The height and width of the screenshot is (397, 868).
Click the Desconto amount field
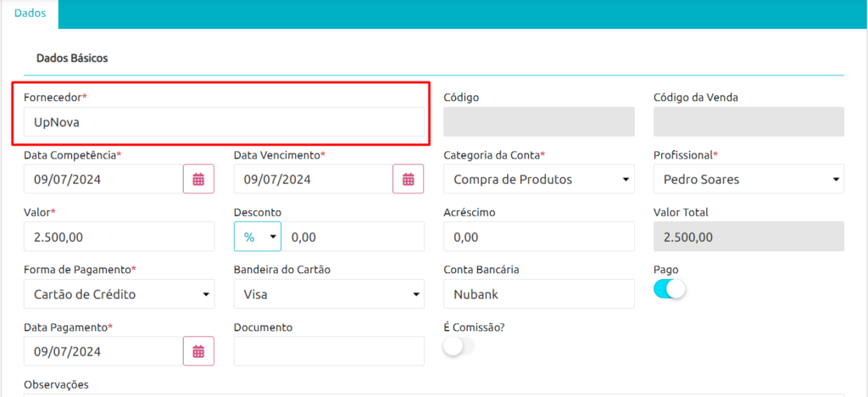click(x=353, y=237)
